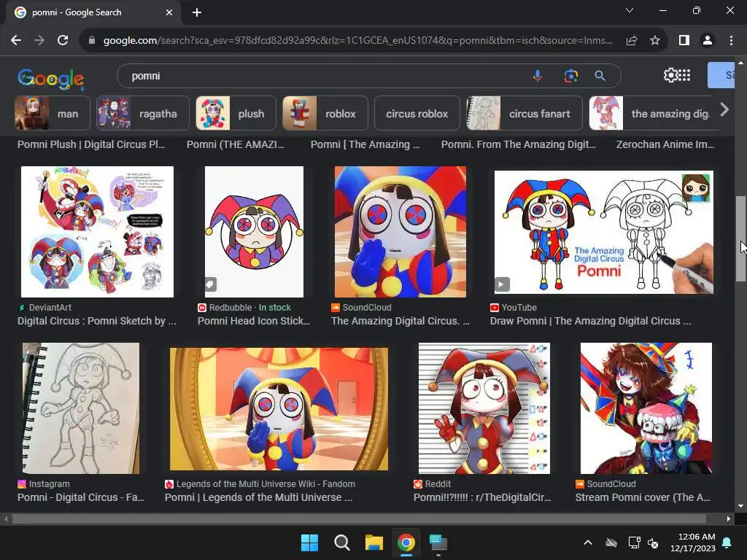Screen dimensions: 747x560
Task: Open the Chrome profile icon
Action: point(708,41)
